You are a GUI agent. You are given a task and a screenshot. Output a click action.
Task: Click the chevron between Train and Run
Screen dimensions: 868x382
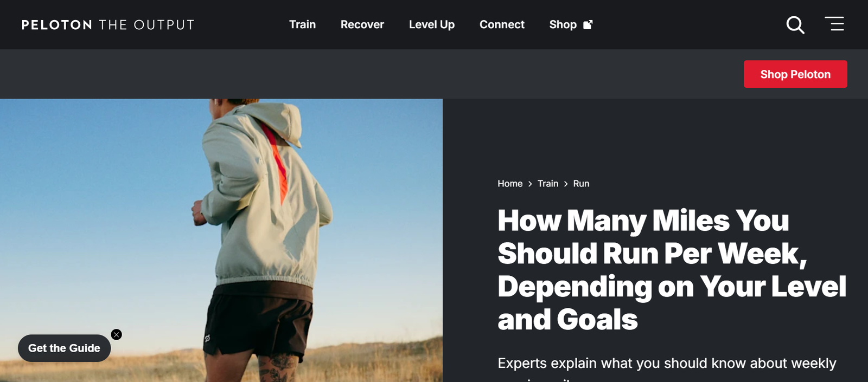click(x=566, y=184)
